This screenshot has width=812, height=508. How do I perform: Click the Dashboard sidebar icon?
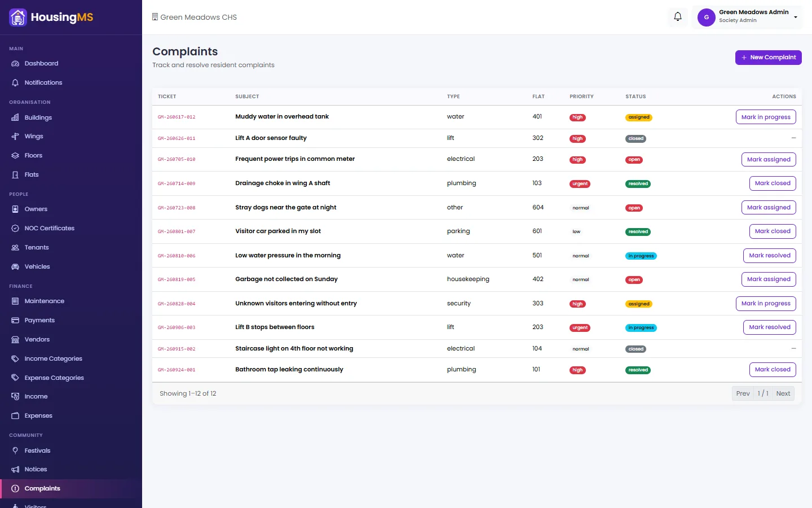tap(15, 64)
